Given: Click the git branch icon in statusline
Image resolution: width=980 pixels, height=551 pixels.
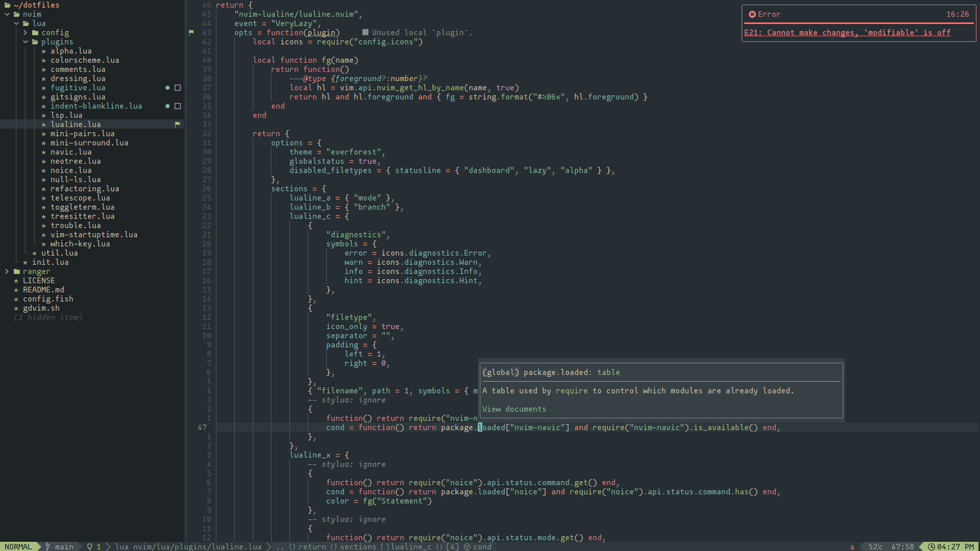Looking at the screenshot, I should click(x=48, y=546).
